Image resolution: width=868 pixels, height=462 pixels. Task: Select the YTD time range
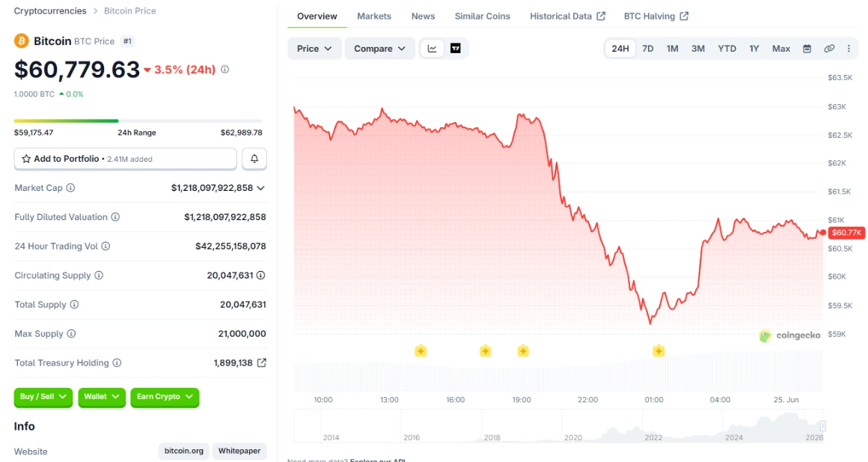click(727, 49)
